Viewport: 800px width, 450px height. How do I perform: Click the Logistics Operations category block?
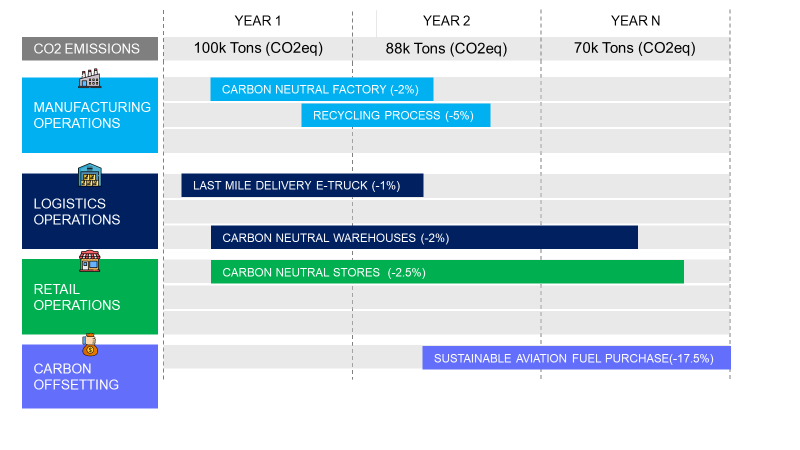[x=90, y=212]
